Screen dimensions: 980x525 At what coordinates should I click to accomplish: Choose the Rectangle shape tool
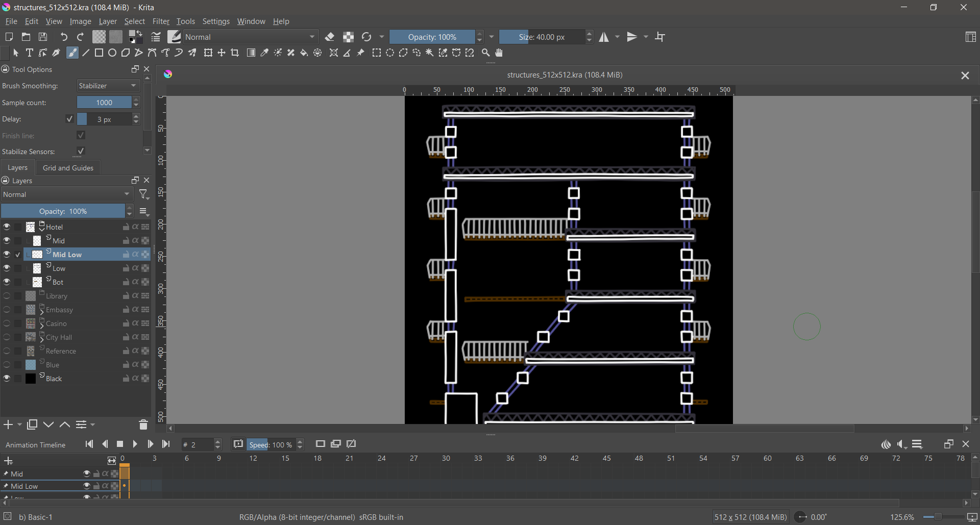[99, 53]
